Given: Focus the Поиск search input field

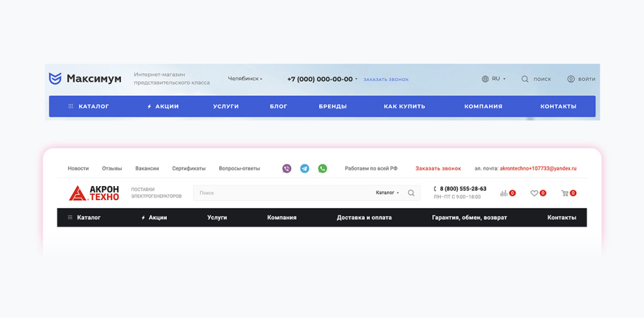Looking at the screenshot, I should pyautogui.click(x=284, y=193).
